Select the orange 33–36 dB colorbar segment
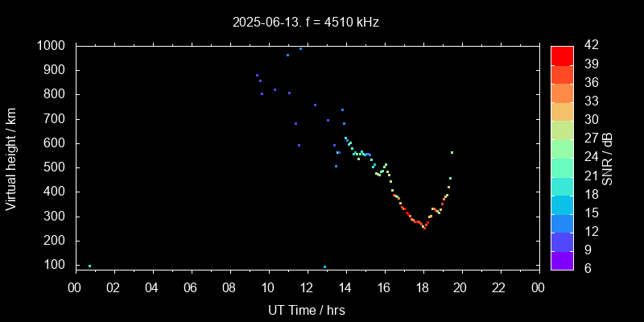This screenshot has height=322, width=644. point(562,92)
